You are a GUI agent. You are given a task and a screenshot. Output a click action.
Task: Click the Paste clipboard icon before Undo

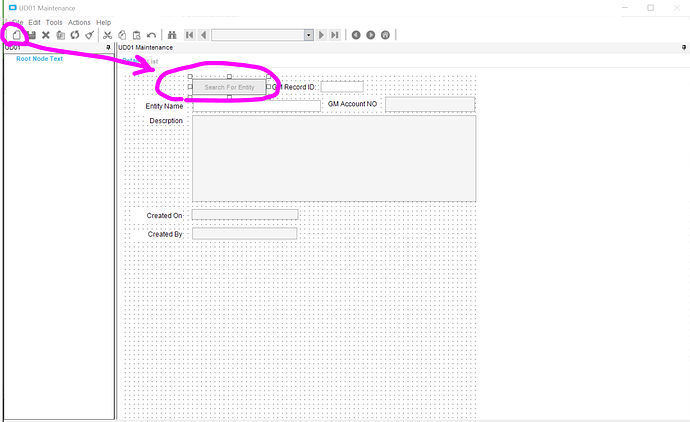tap(136, 35)
